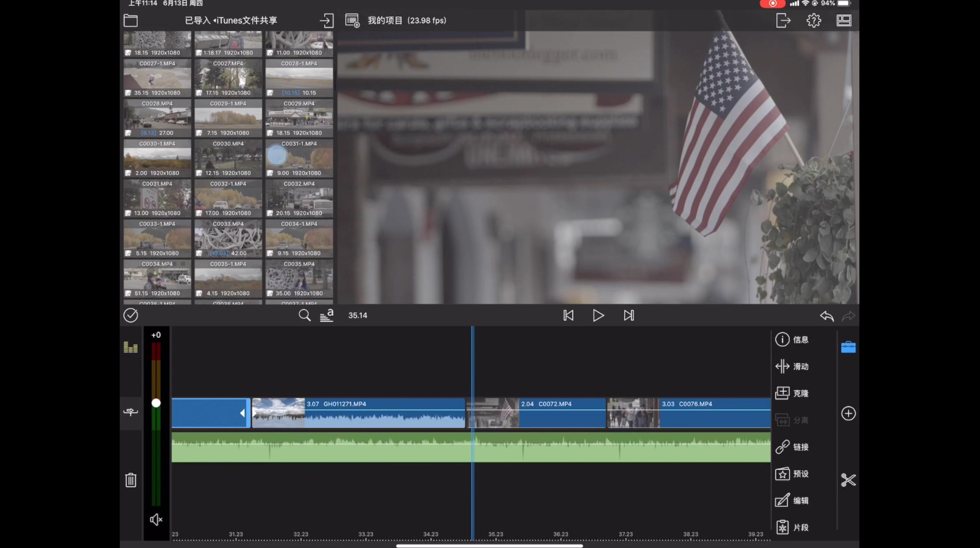980x548 pixels.
Task: Select the 信息 info menu item
Action: (x=792, y=340)
